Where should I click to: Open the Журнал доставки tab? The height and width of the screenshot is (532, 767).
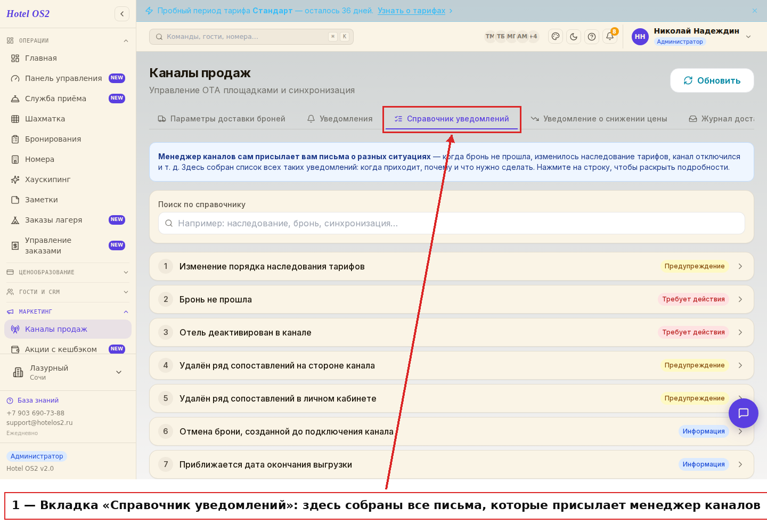[x=721, y=119]
